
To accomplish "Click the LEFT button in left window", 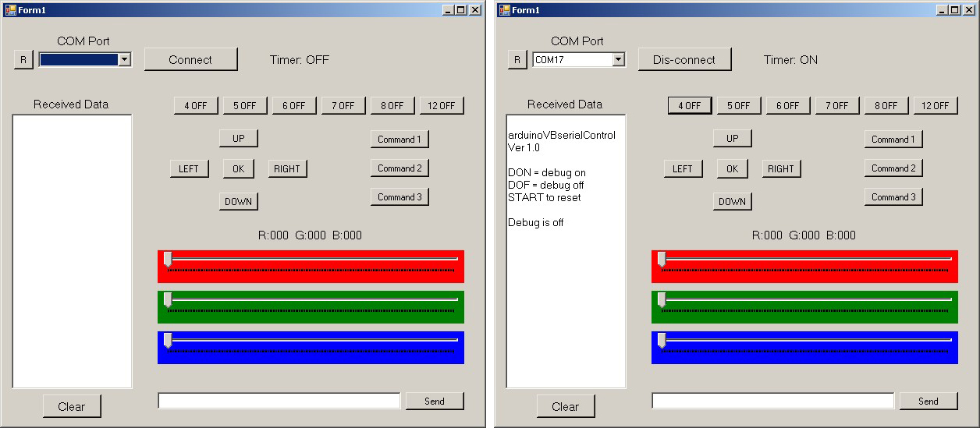I will click(190, 168).
